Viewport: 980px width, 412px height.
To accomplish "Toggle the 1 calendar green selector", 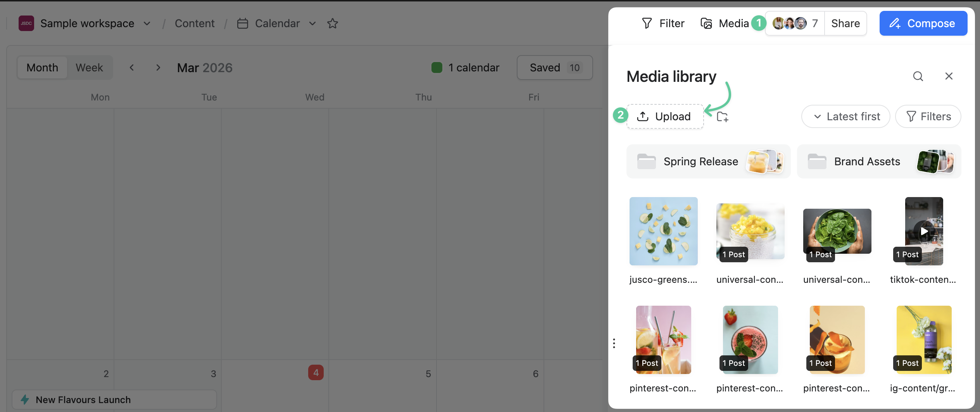I will click(465, 68).
